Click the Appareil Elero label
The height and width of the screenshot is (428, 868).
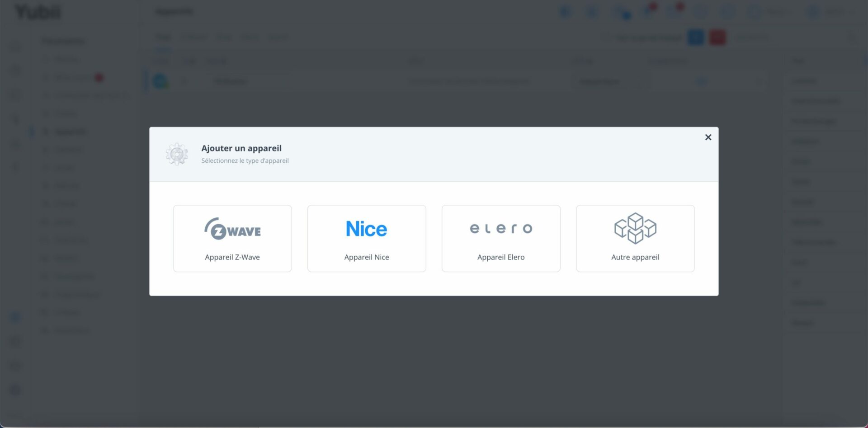500,257
